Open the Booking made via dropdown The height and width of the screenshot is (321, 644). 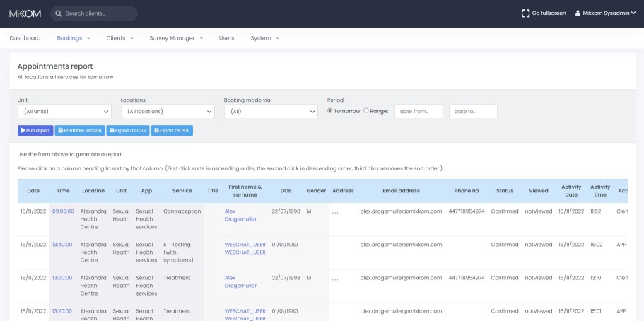271,112
